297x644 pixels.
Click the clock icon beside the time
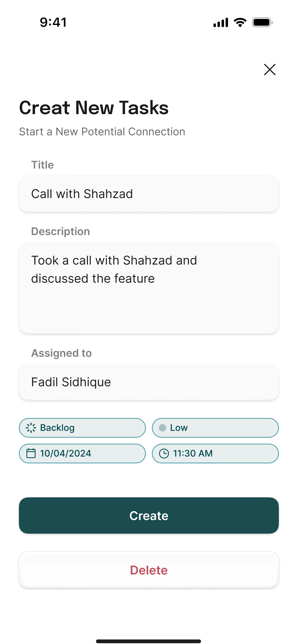click(164, 453)
